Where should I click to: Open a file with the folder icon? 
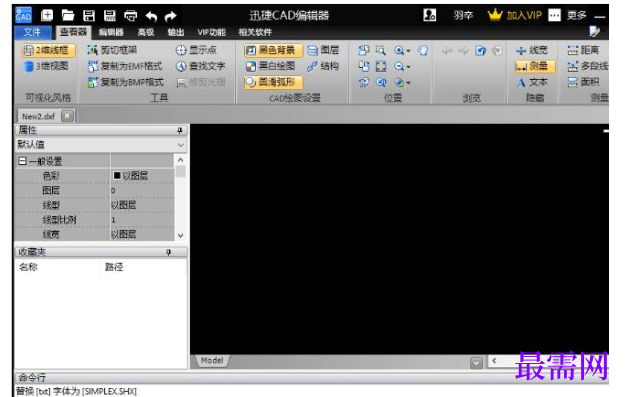68,16
